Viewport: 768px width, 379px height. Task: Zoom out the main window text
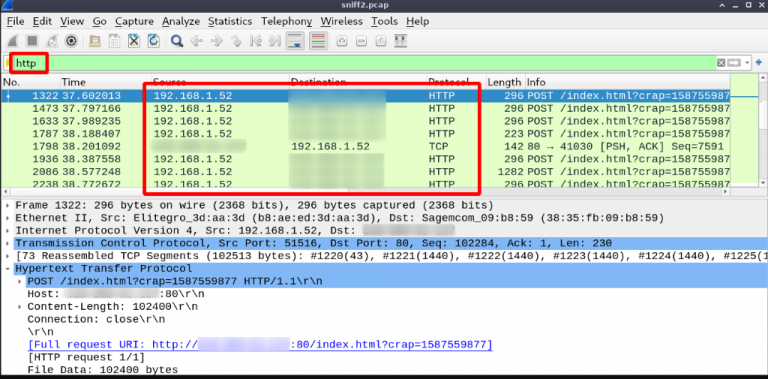(x=361, y=42)
